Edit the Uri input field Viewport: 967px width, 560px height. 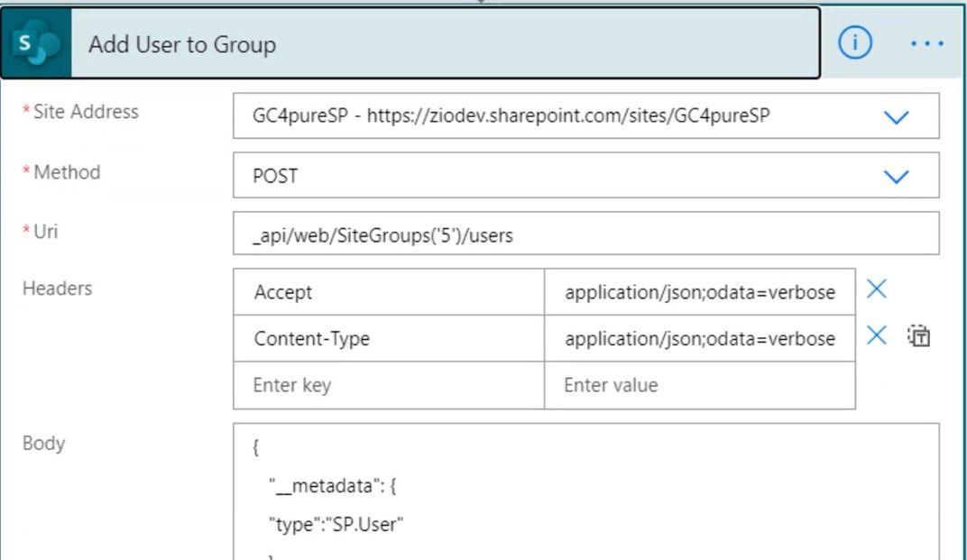click(x=585, y=234)
